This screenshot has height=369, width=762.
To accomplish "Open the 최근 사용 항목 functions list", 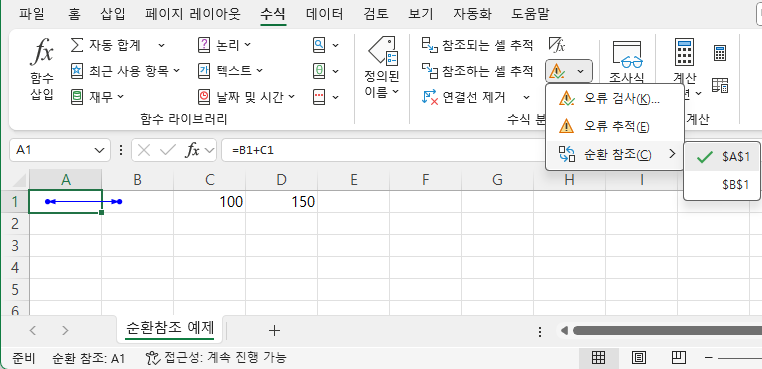I will click(x=125, y=71).
